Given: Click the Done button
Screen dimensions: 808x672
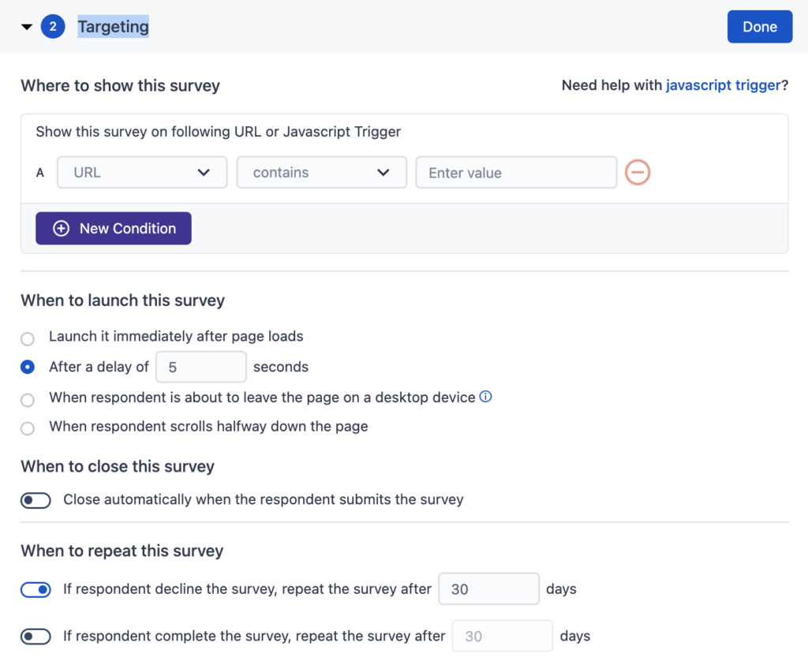Looking at the screenshot, I should (759, 26).
